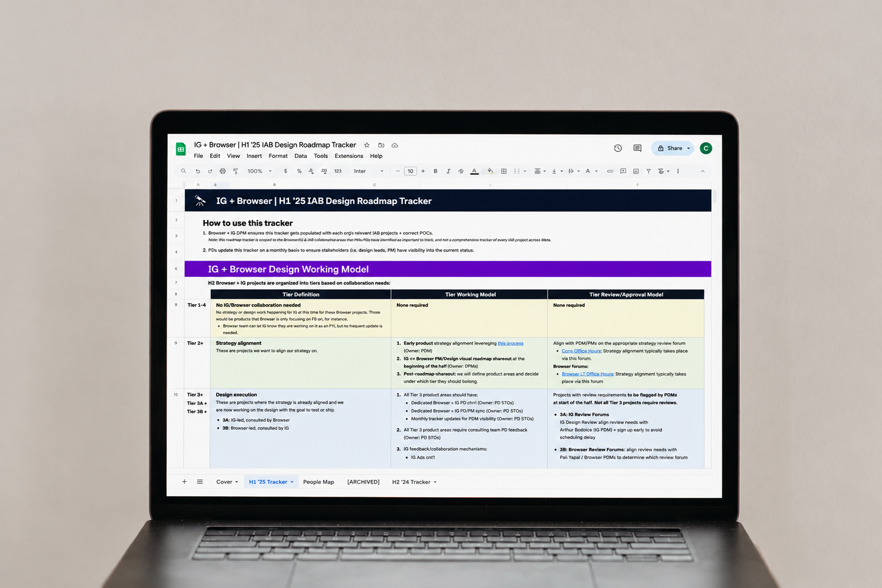The width and height of the screenshot is (882, 588).
Task: Increase decimal places
Action: [324, 171]
